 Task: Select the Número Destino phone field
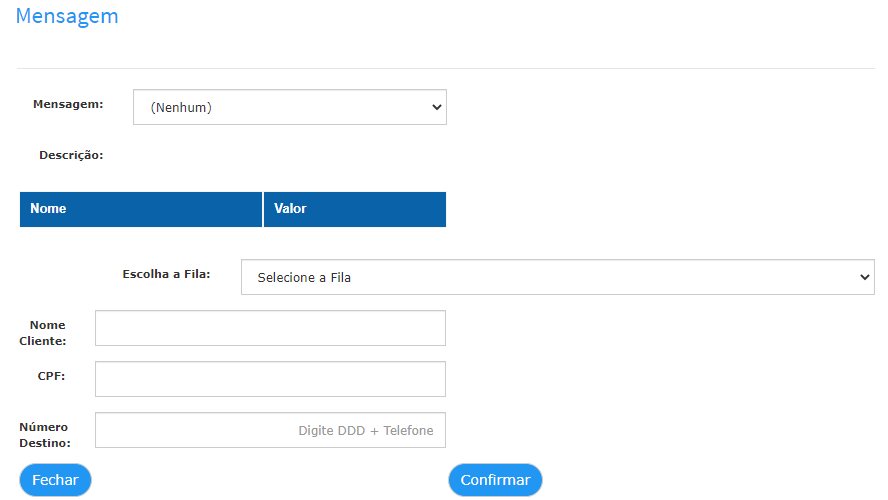pyautogui.click(x=270, y=430)
